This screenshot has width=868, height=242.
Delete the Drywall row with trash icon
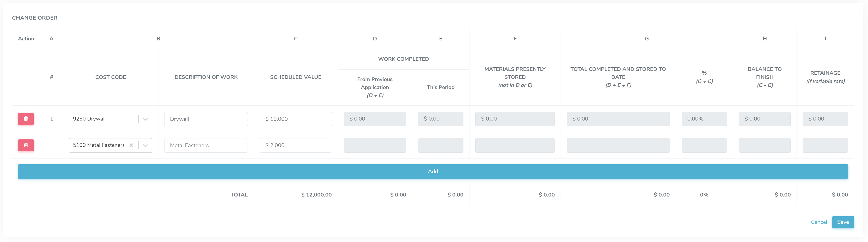coord(26,119)
